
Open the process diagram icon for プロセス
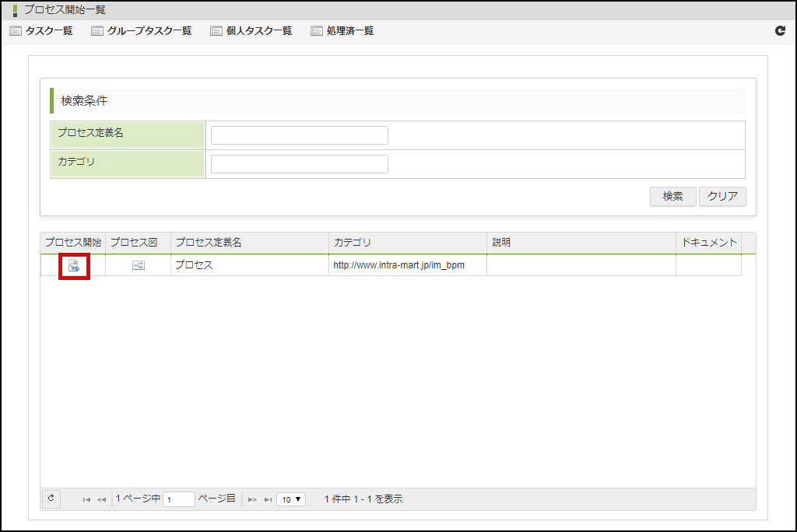click(138, 266)
